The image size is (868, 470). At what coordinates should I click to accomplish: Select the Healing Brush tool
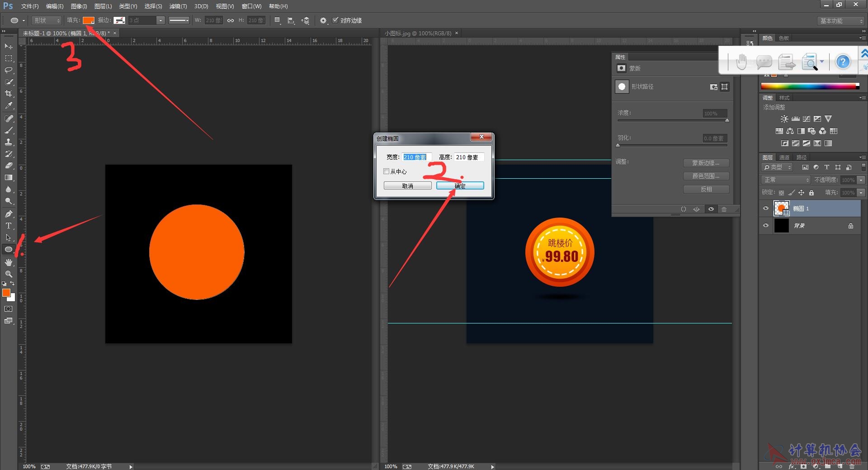(9, 119)
